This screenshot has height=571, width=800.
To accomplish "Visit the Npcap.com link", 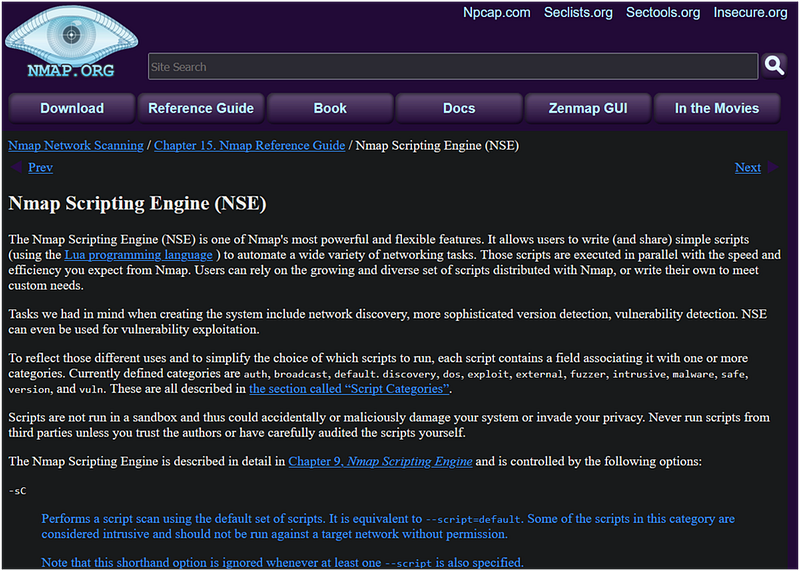I will pyautogui.click(x=496, y=13).
